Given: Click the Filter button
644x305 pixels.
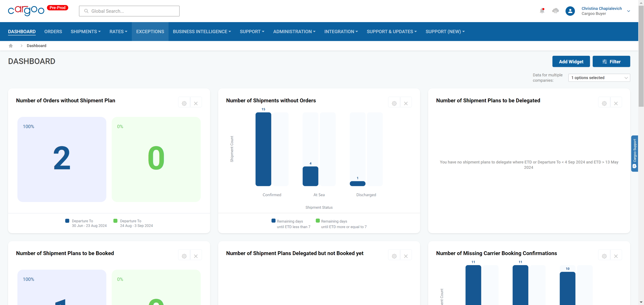Looking at the screenshot, I should pyautogui.click(x=611, y=62).
